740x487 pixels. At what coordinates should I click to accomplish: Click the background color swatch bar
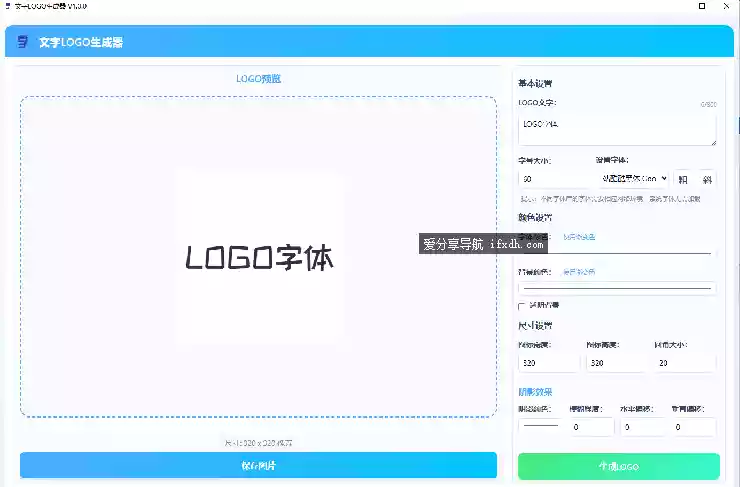pos(615,288)
